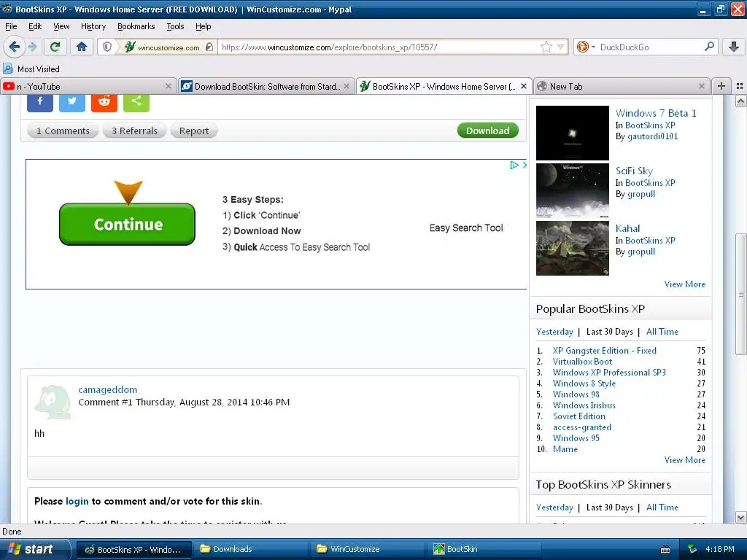
Task: Share on Reddit icon
Action: pyautogui.click(x=104, y=102)
